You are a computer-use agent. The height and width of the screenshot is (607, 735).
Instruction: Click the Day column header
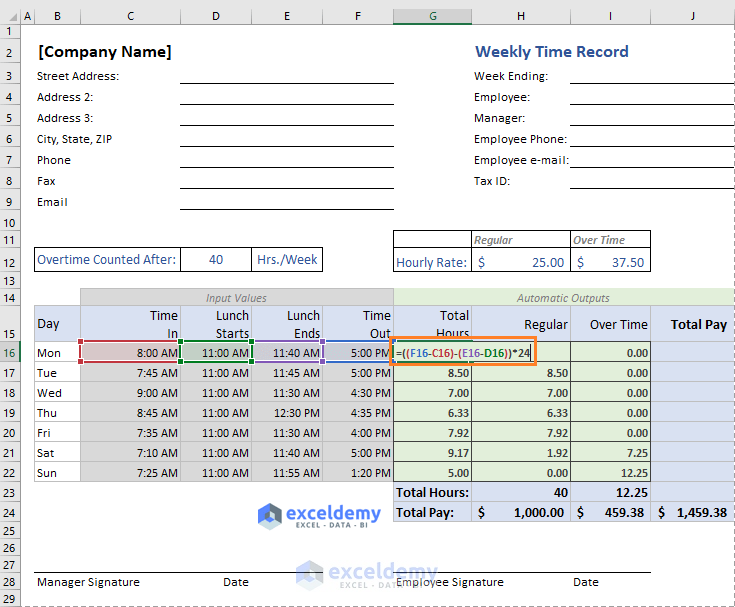click(58, 324)
